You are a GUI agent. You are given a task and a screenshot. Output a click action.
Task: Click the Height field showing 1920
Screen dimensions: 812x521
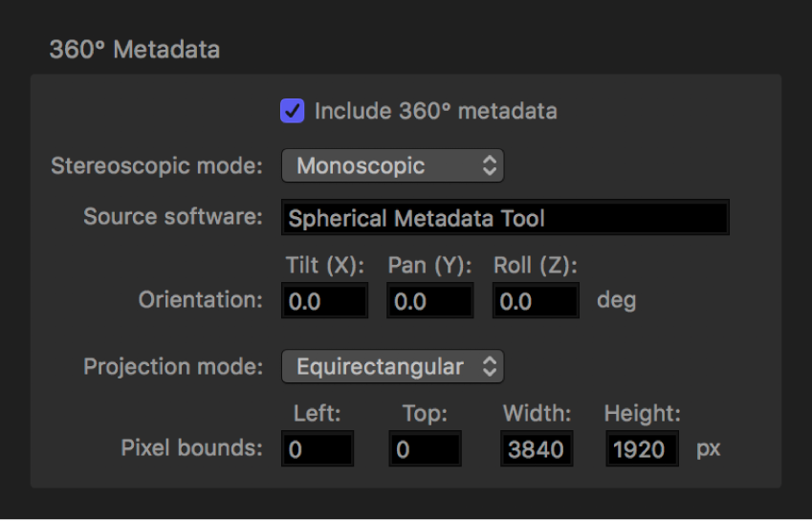click(x=642, y=448)
